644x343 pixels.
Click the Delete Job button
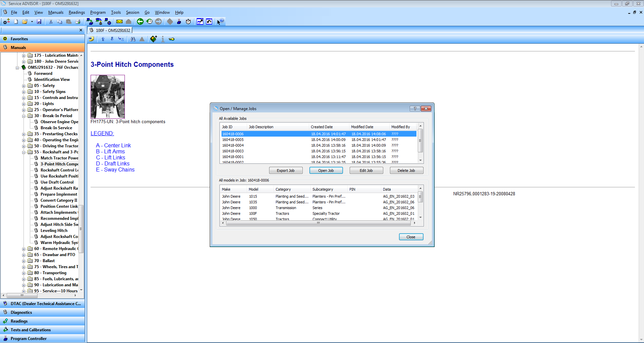click(406, 170)
